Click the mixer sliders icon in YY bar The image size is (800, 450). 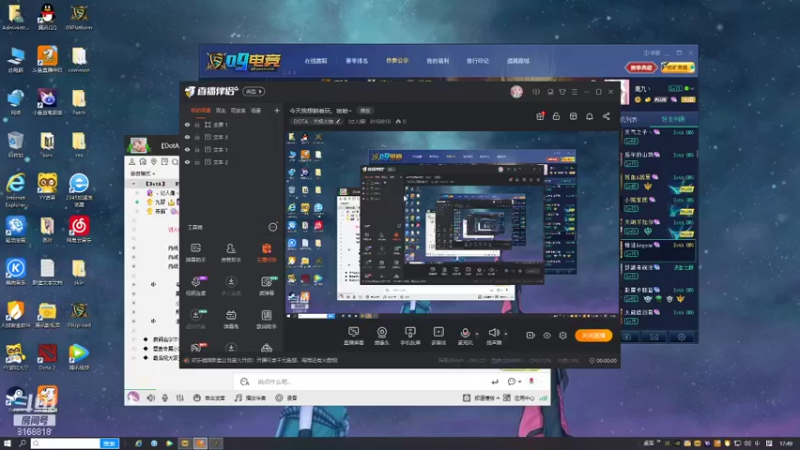pyautogui.click(x=180, y=398)
